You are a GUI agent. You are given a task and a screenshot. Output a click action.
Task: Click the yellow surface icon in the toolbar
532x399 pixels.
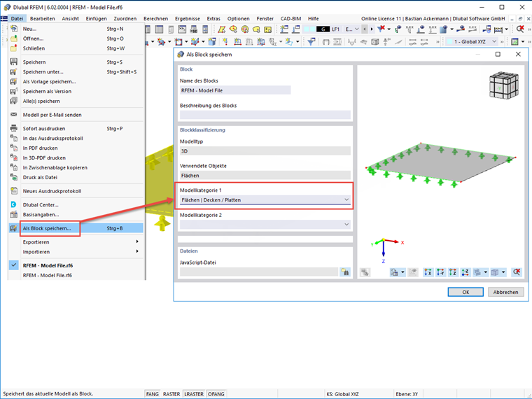[x=222, y=29]
